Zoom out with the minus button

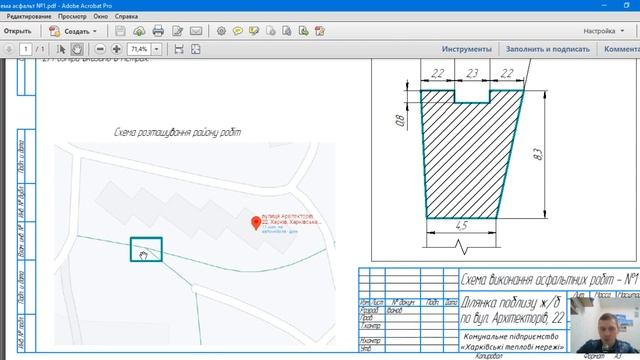coord(100,49)
